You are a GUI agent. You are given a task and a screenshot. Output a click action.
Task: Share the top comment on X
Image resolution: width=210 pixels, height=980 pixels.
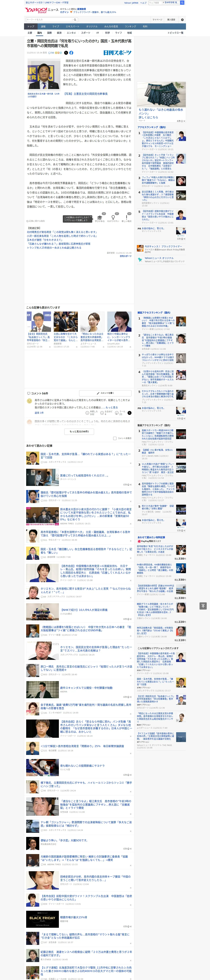(130, 413)
